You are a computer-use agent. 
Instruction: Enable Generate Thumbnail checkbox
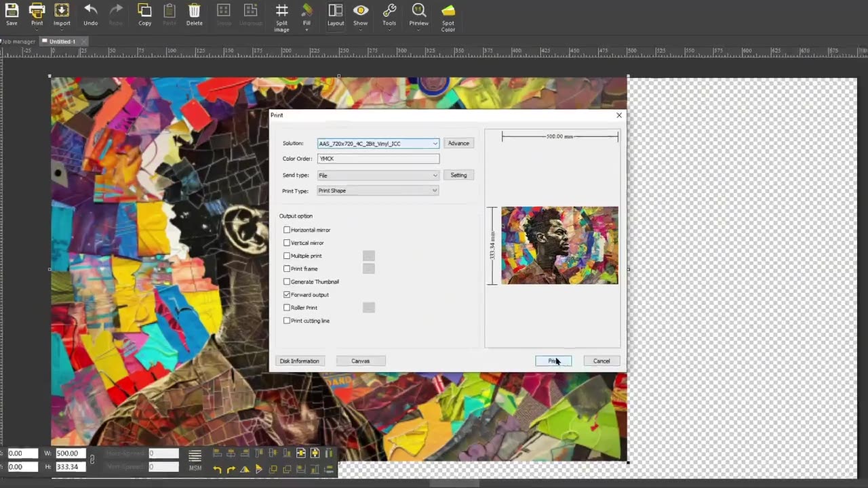pyautogui.click(x=287, y=281)
